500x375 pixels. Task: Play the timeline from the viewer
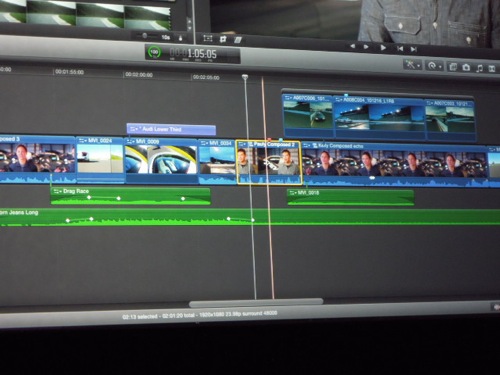pos(383,48)
